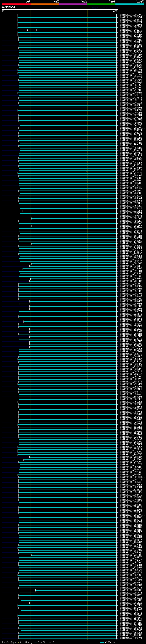This screenshot has width=146, height=644.
Task: Click the split alignment bar for UniRef100_C0Z2I0
Action: 60,30
